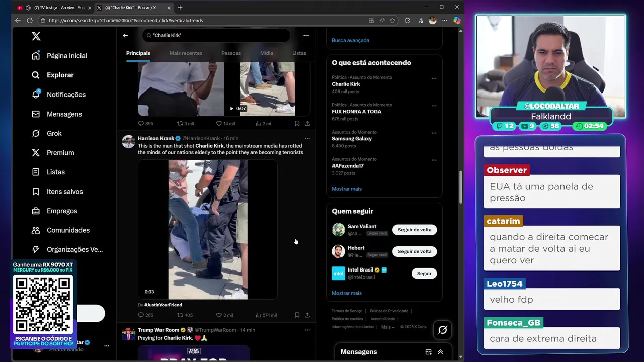This screenshot has width=644, height=362.
Task: Open more options for Samsung Galaxy trend
Action: 434,133
